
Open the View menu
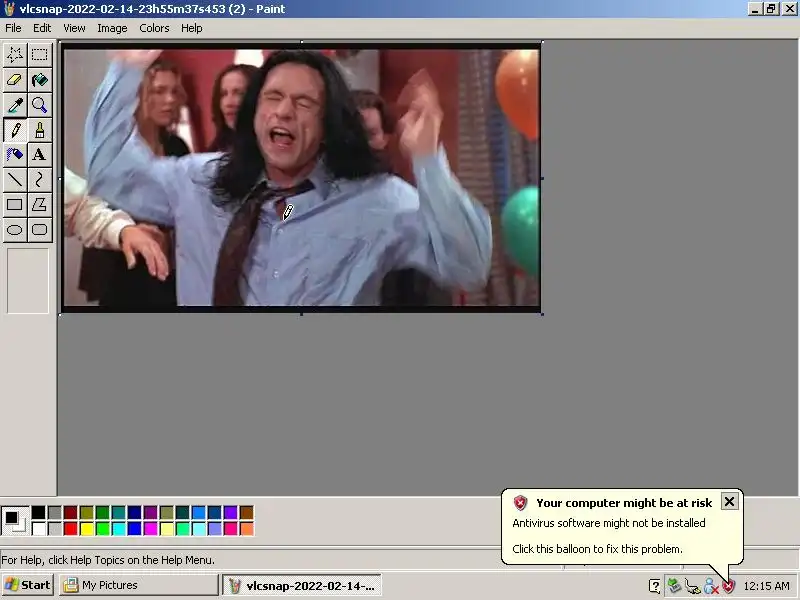(74, 28)
